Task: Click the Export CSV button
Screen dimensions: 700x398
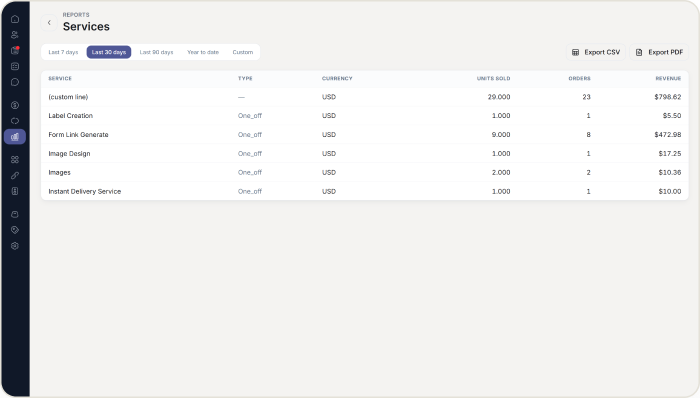Action: pyautogui.click(x=596, y=52)
